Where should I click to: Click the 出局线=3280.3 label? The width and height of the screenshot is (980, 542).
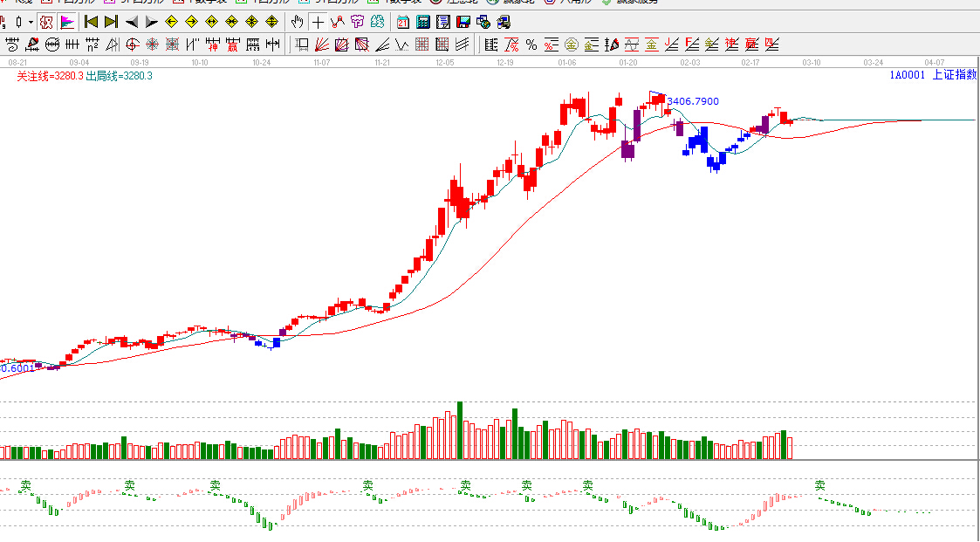pyautogui.click(x=120, y=76)
